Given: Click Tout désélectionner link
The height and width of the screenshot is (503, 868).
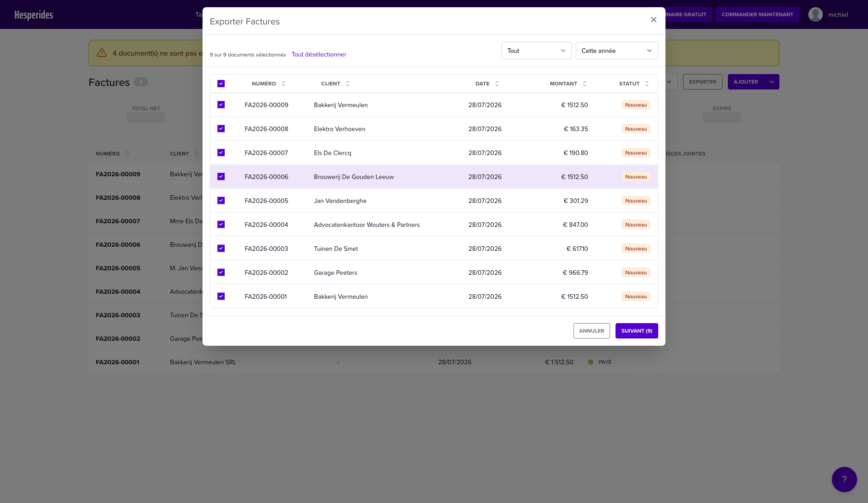Looking at the screenshot, I should (319, 54).
